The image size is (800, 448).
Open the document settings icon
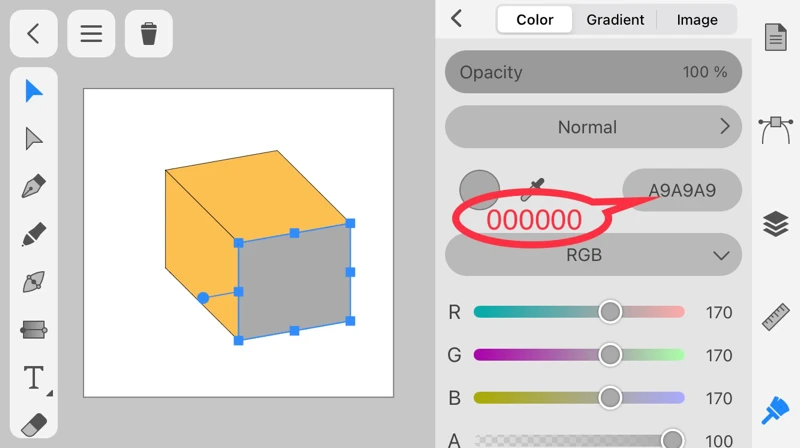tap(775, 38)
